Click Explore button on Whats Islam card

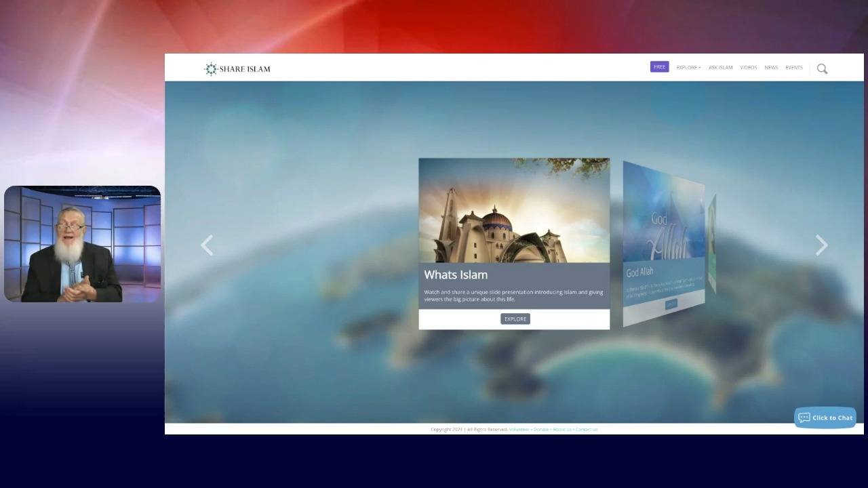click(515, 319)
